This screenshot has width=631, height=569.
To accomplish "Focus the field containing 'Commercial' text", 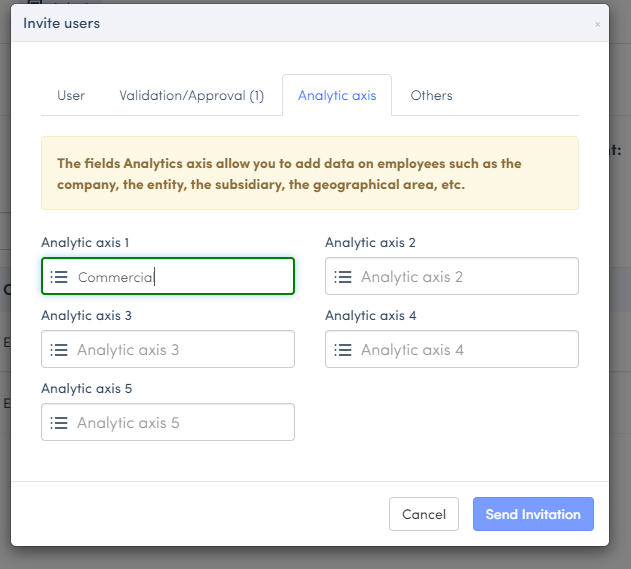I will [x=180, y=277].
